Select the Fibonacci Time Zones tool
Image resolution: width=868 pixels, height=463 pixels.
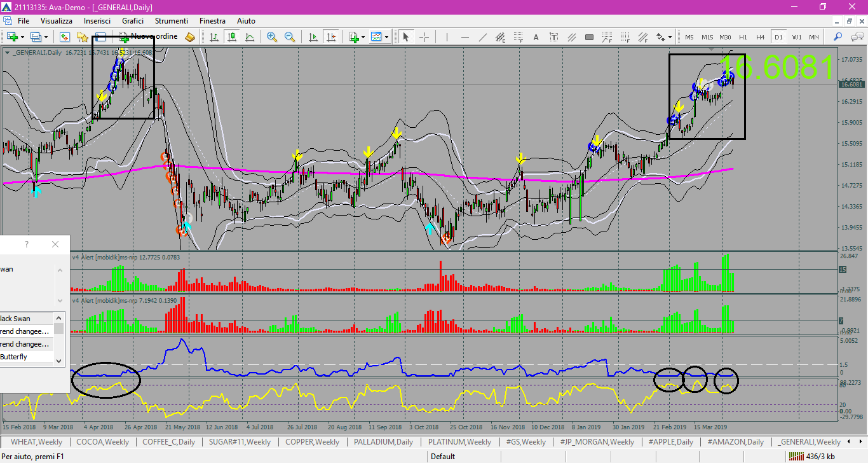tap(625, 37)
